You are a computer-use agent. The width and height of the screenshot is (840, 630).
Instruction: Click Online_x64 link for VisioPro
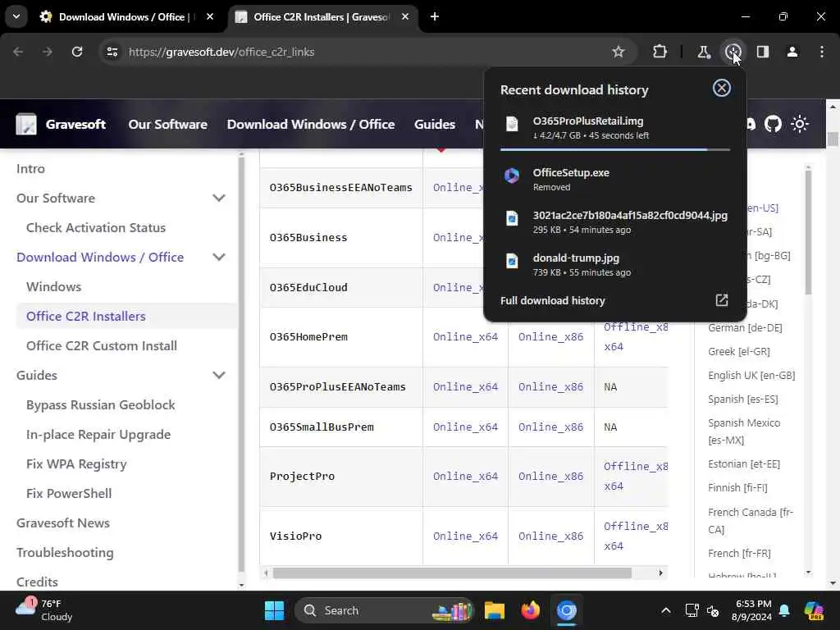465,536
